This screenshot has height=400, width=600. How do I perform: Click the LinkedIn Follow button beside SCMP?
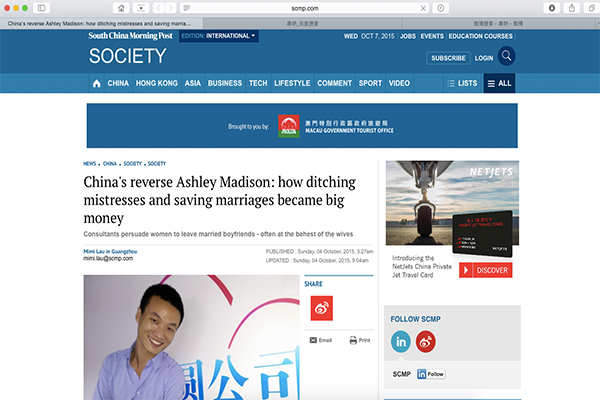point(430,373)
